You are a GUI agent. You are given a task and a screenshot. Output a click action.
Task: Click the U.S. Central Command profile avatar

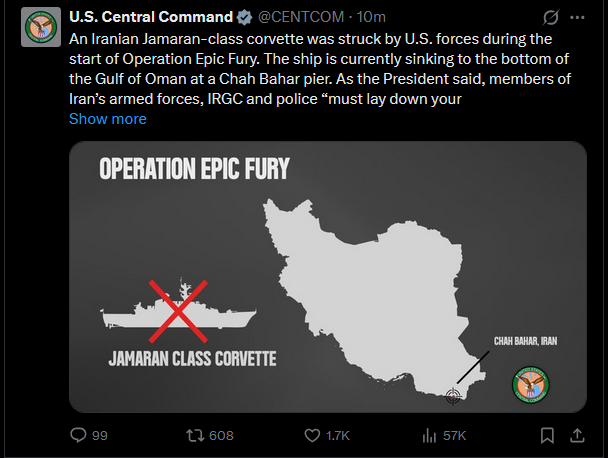[x=39, y=27]
